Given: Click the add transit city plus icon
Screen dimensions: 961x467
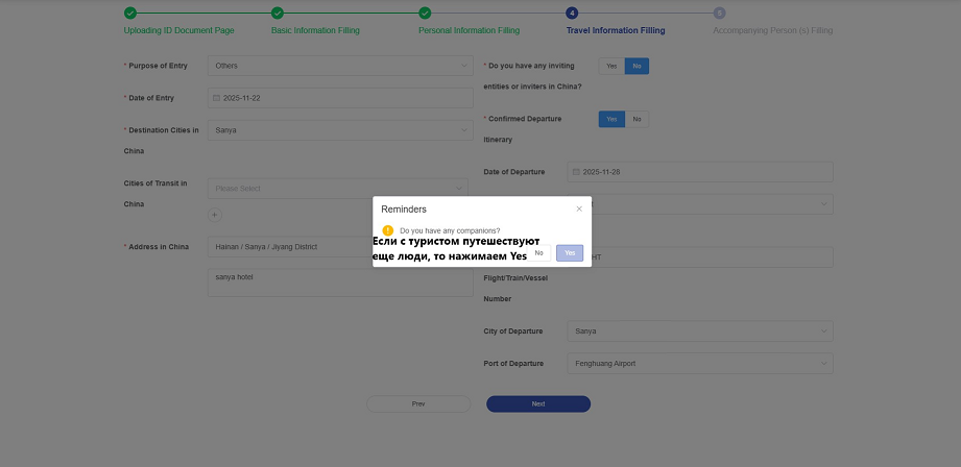Looking at the screenshot, I should pyautogui.click(x=215, y=215).
